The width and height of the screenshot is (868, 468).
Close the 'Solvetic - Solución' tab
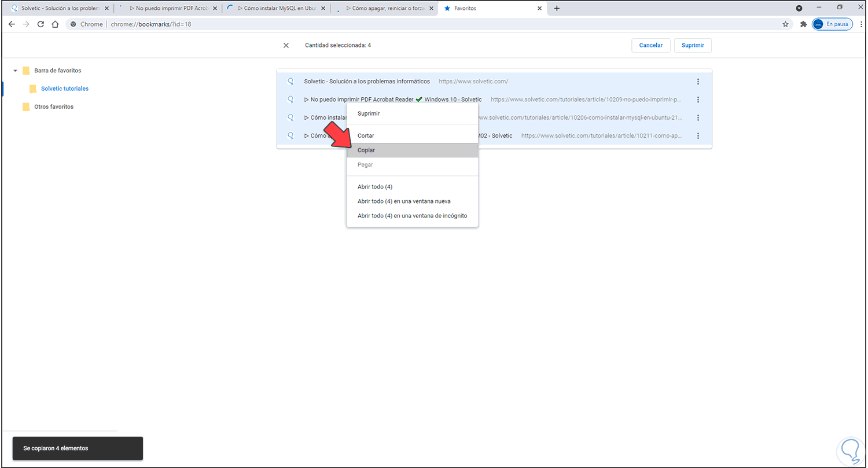pyautogui.click(x=106, y=9)
